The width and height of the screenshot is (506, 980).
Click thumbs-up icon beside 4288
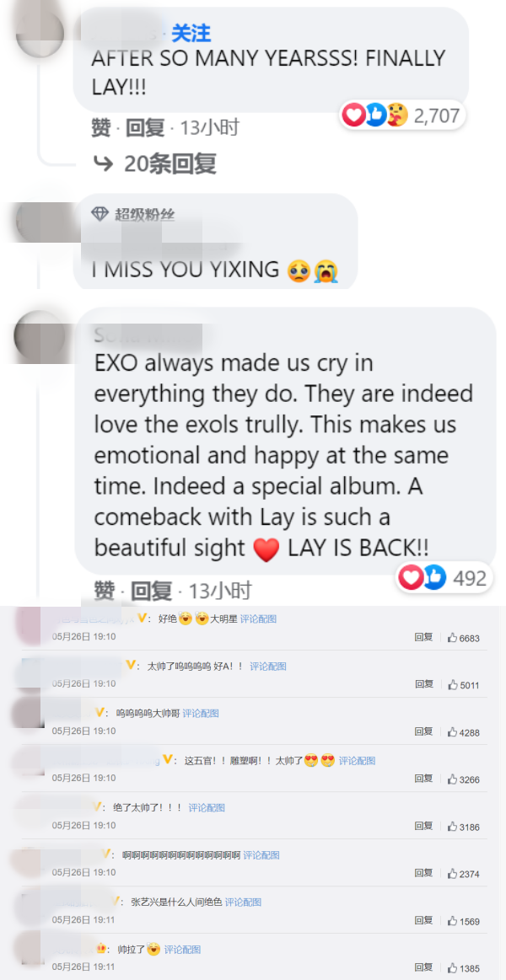pos(453,732)
